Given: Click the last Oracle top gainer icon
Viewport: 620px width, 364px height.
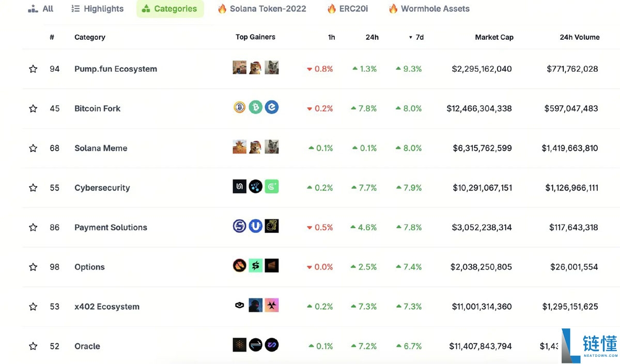Looking at the screenshot, I should (x=272, y=345).
